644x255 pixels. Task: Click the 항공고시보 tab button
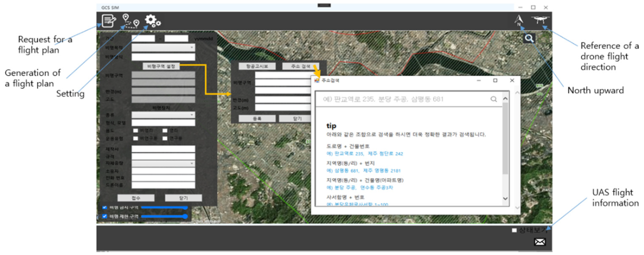(x=257, y=66)
